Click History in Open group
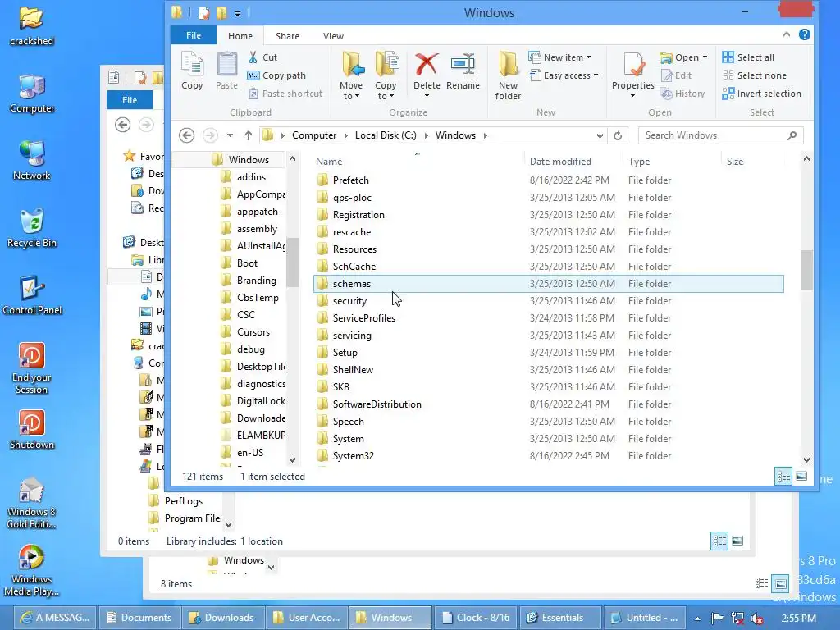 point(683,94)
